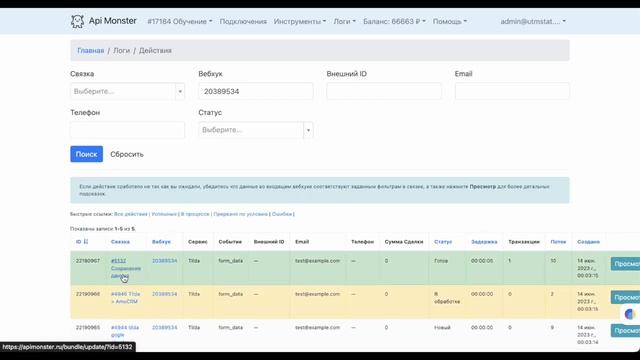Open the Ошибки quick link
Image resolution: width=640 pixels, height=360 pixels.
coord(282,214)
